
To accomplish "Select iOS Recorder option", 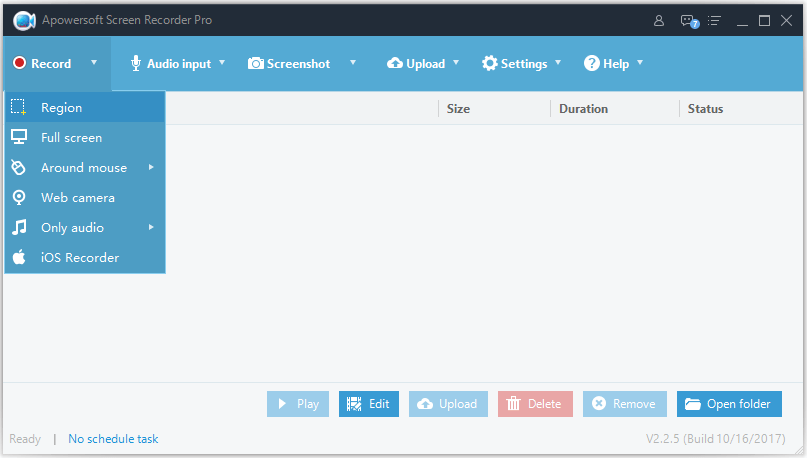I will click(85, 257).
